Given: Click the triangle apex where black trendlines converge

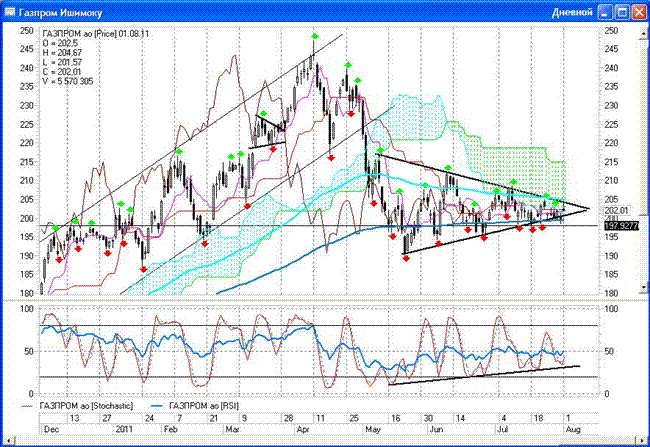Looking at the screenshot, I should [588, 209].
